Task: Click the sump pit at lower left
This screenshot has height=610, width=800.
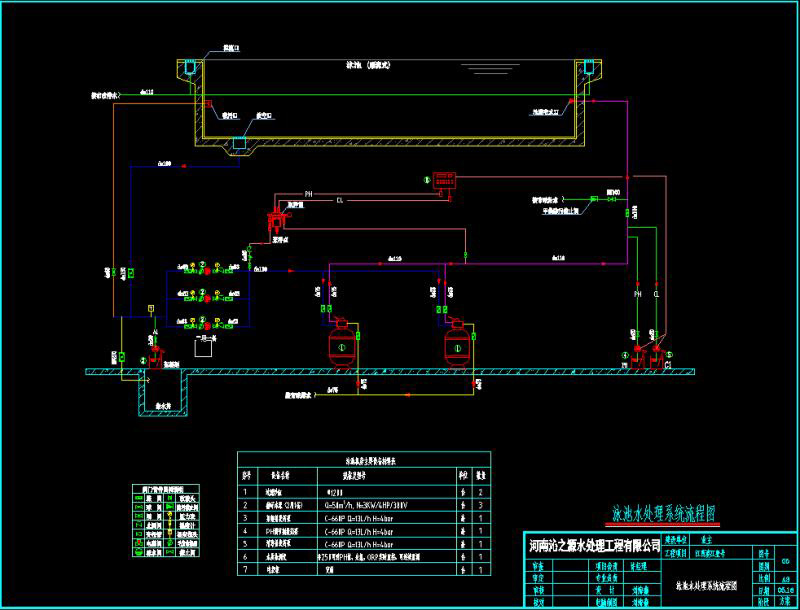Action: tap(164, 392)
